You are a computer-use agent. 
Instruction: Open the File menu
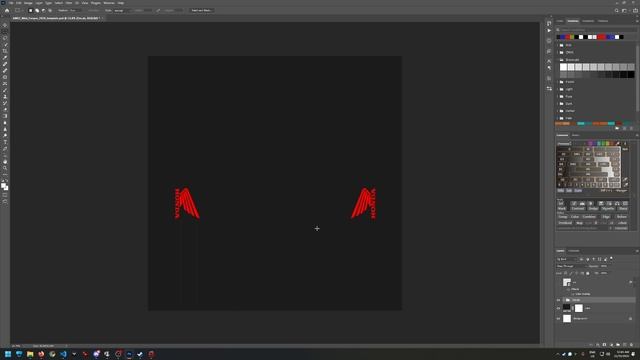click(x=11, y=3)
